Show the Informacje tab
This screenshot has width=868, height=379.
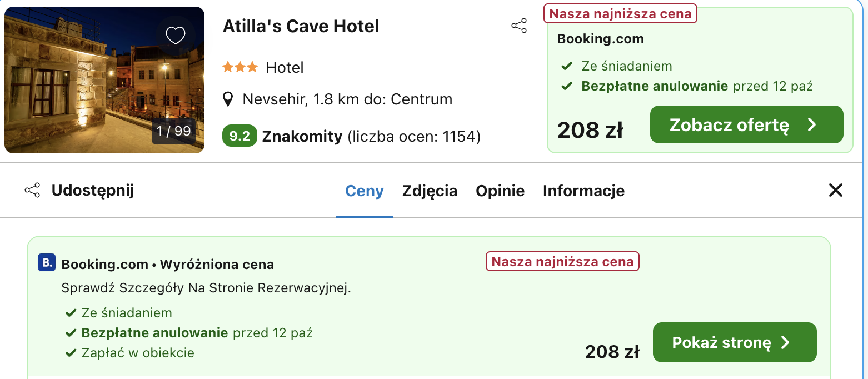583,191
